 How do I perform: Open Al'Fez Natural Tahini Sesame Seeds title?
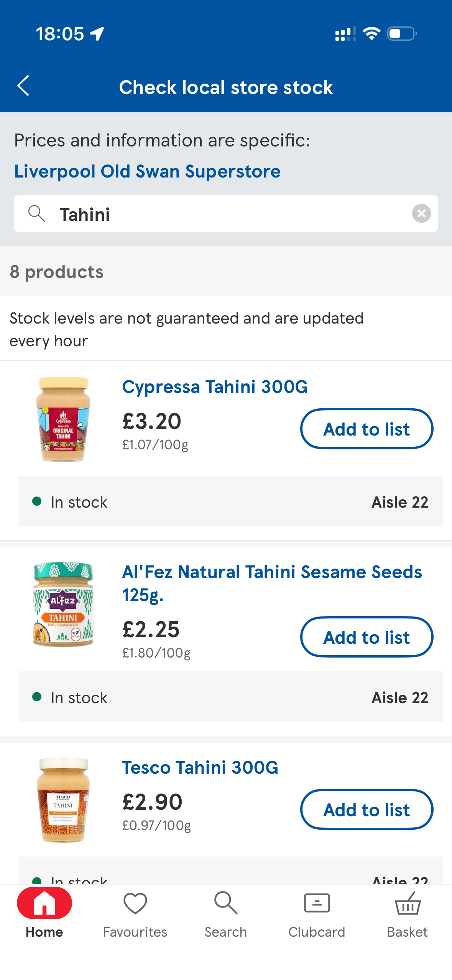(x=271, y=583)
